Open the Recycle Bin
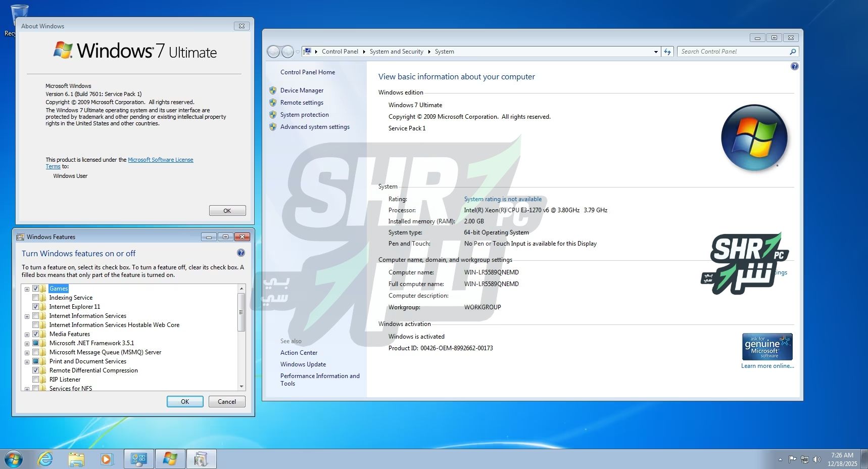 tap(19, 13)
